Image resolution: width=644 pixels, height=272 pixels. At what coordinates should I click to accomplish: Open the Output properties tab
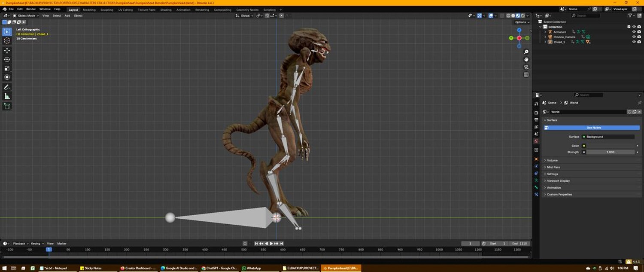coord(536,120)
